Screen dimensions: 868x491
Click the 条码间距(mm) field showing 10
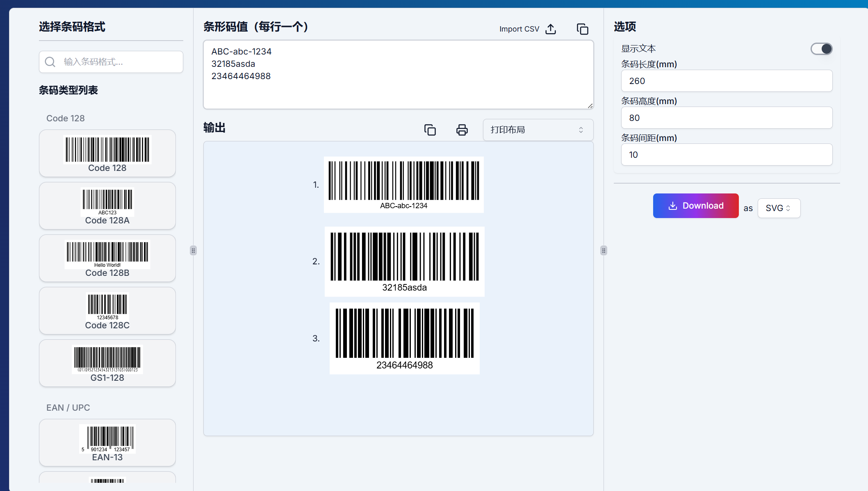pyautogui.click(x=727, y=155)
